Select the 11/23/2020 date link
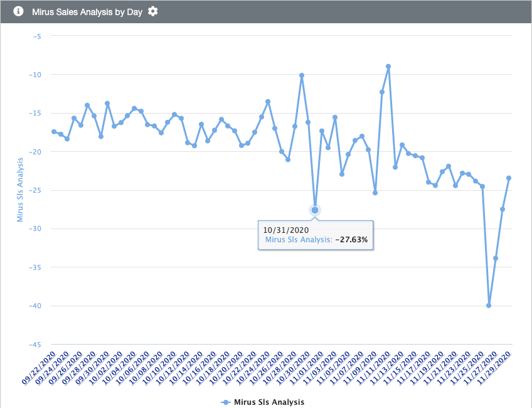532x408 pixels. pyautogui.click(x=453, y=368)
